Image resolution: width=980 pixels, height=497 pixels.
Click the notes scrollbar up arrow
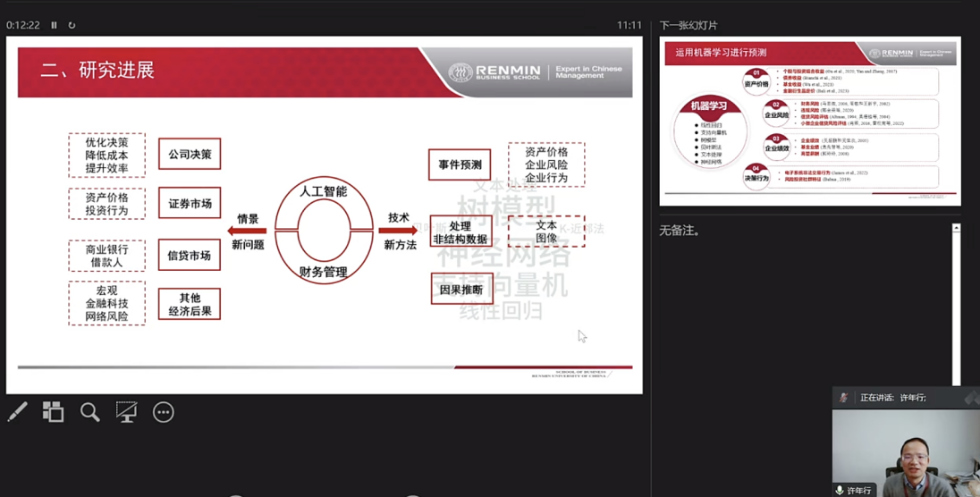pos(956,229)
